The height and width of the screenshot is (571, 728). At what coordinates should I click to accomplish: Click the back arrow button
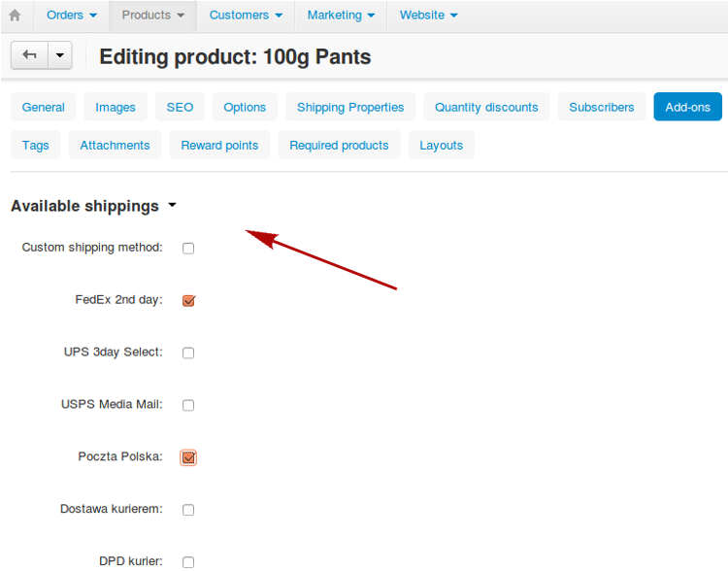point(30,55)
